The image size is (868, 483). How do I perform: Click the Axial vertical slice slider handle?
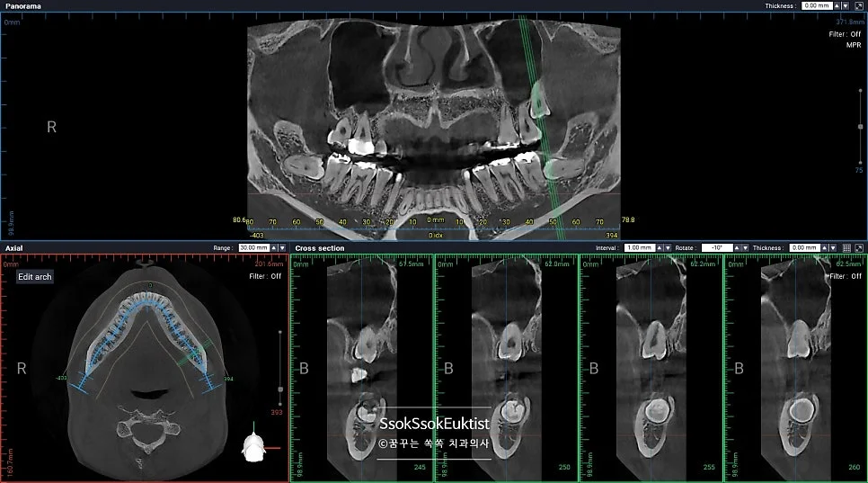pyautogui.click(x=280, y=389)
